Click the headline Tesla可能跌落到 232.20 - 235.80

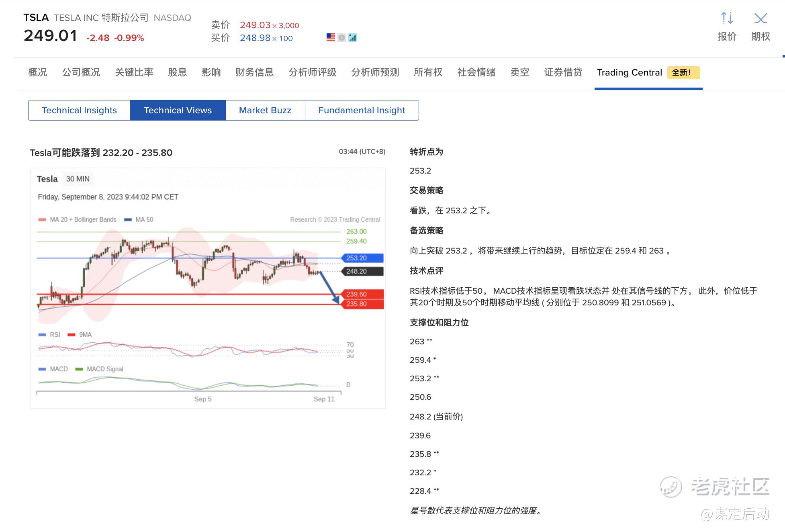(101, 153)
